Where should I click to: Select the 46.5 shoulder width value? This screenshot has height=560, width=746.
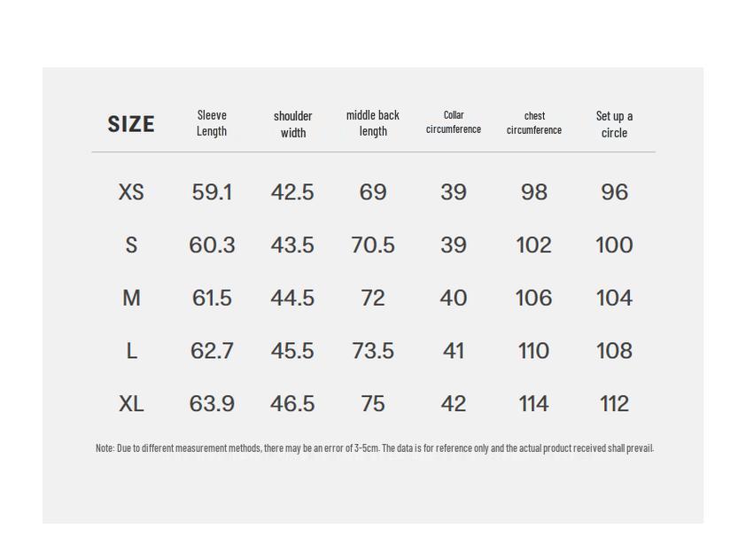[292, 404]
